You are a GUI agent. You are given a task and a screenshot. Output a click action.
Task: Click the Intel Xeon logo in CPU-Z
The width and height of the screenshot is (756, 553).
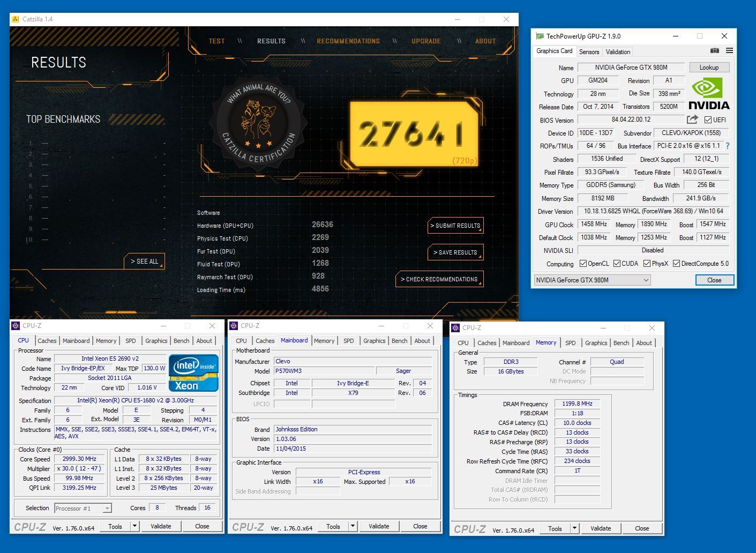click(x=194, y=373)
